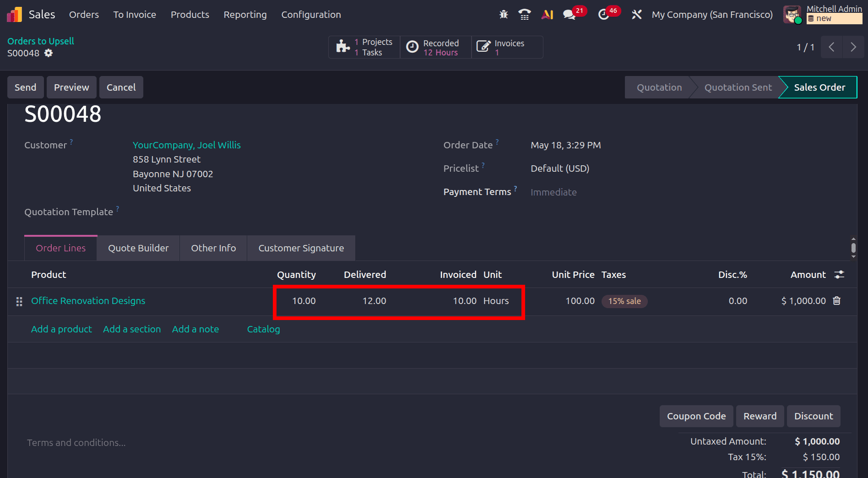Click the 15% sale tax tag

pyautogui.click(x=624, y=301)
